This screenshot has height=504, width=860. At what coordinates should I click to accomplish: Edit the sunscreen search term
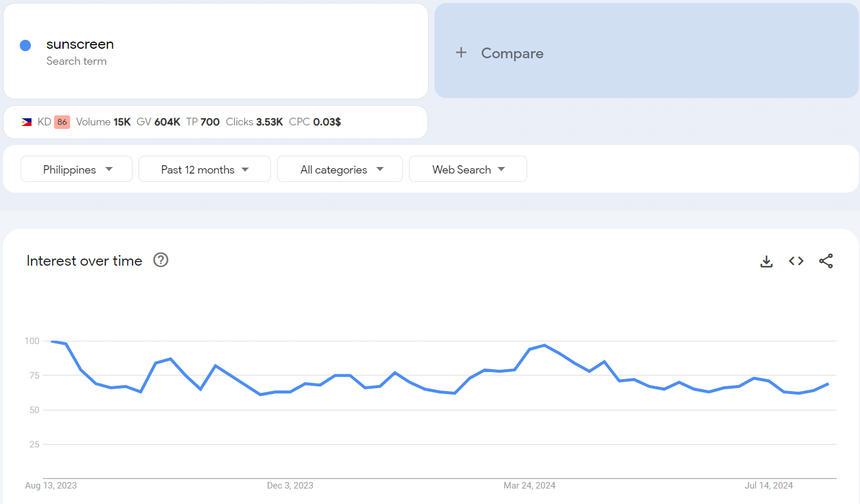[80, 45]
